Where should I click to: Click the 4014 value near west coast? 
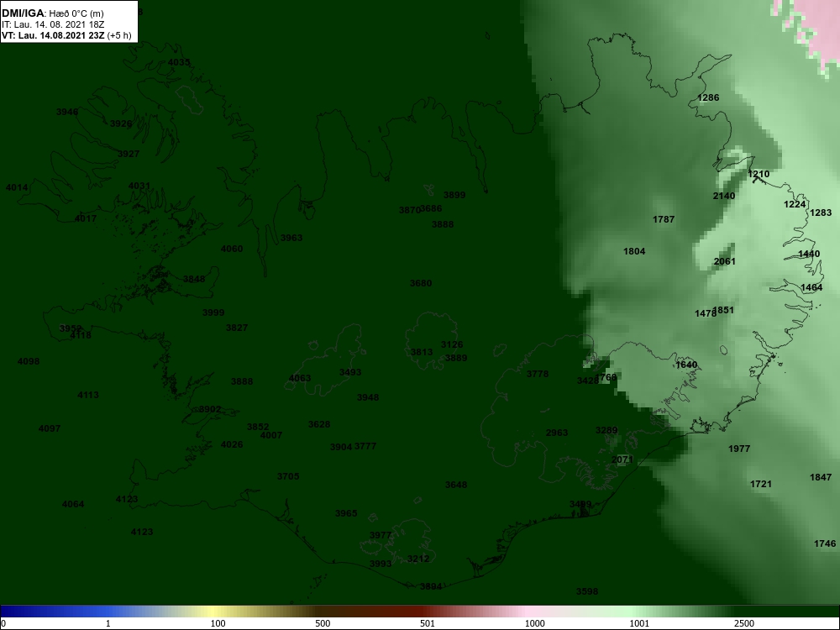[17, 187]
